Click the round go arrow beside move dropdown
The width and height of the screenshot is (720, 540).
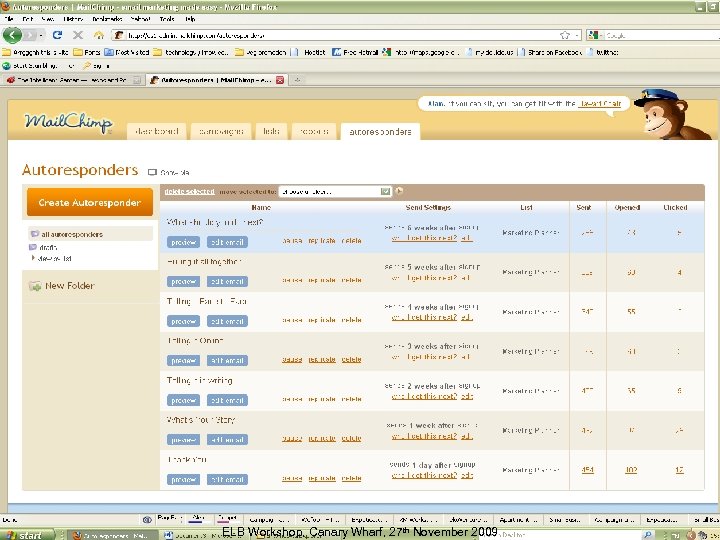pyautogui.click(x=399, y=191)
